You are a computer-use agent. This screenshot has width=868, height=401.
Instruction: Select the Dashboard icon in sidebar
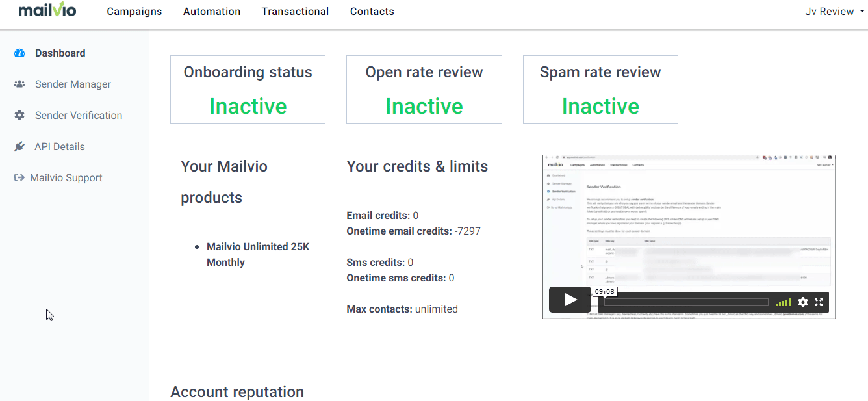pyautogui.click(x=20, y=53)
